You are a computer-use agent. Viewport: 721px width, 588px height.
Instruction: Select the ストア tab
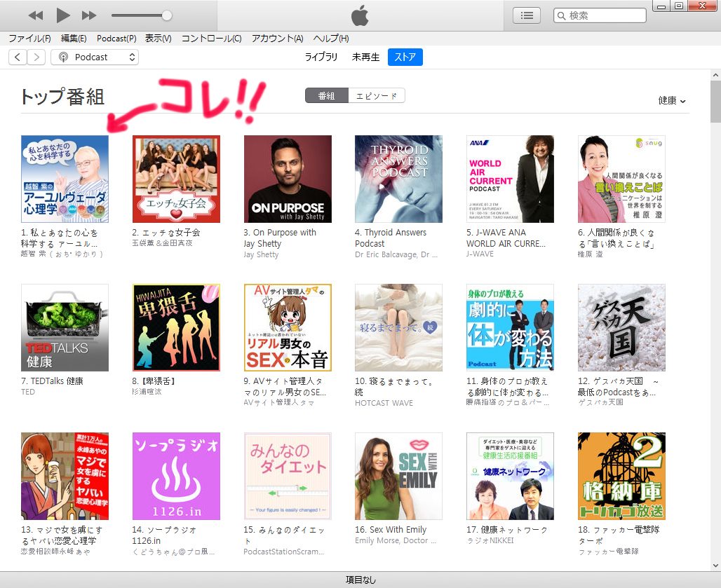point(405,57)
